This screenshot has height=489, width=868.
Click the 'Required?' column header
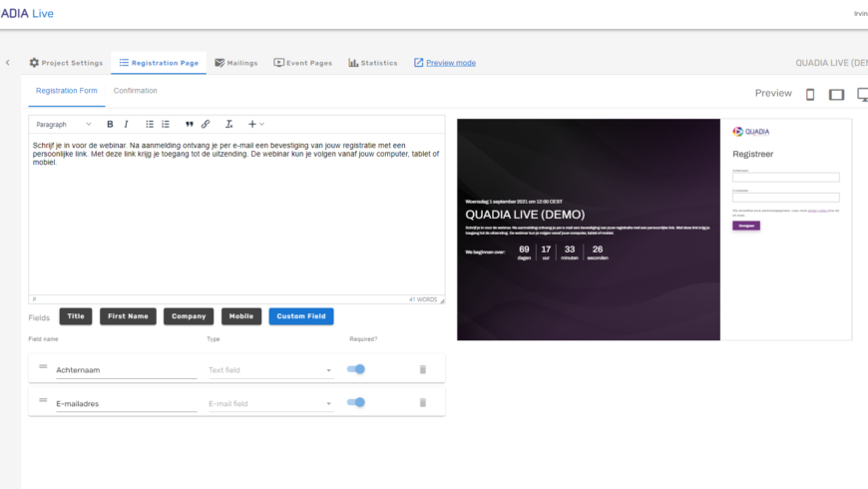pyautogui.click(x=363, y=339)
